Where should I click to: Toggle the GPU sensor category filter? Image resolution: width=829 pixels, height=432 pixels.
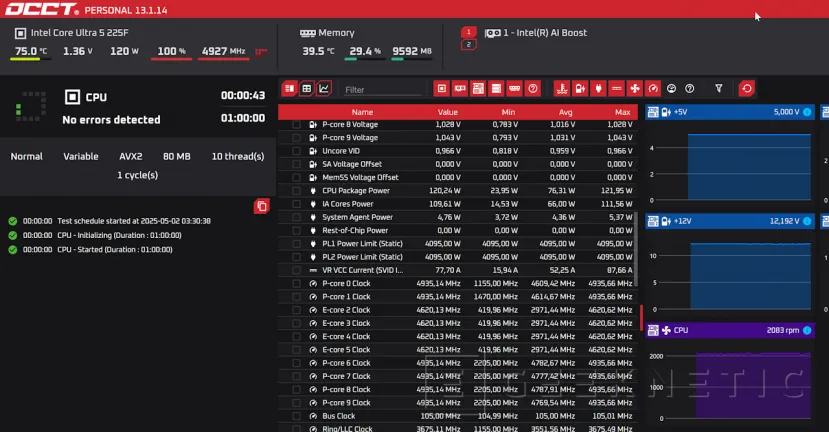pyautogui.click(x=460, y=89)
